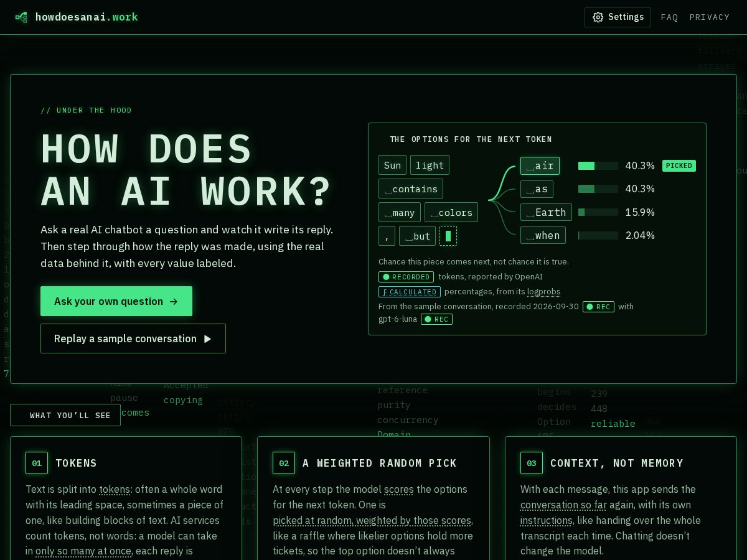Click "tokens, reported by OpenAI" text
Screen dimensions: 747x560
491,277
